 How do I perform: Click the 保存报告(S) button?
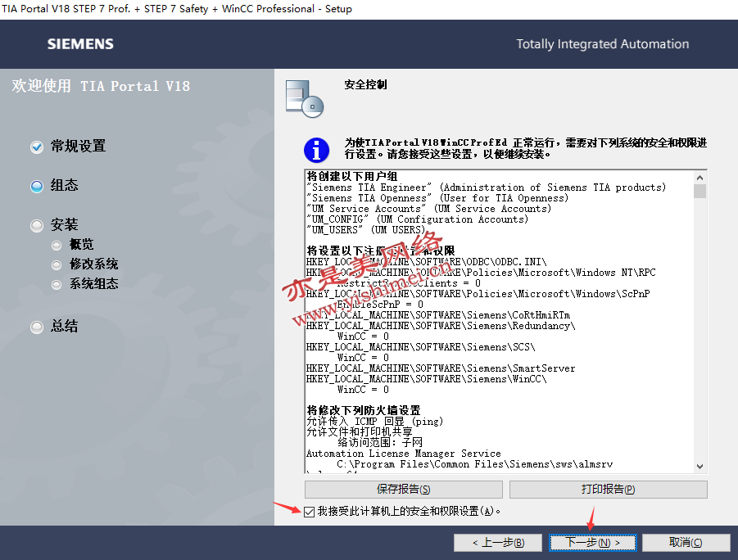[x=403, y=490]
